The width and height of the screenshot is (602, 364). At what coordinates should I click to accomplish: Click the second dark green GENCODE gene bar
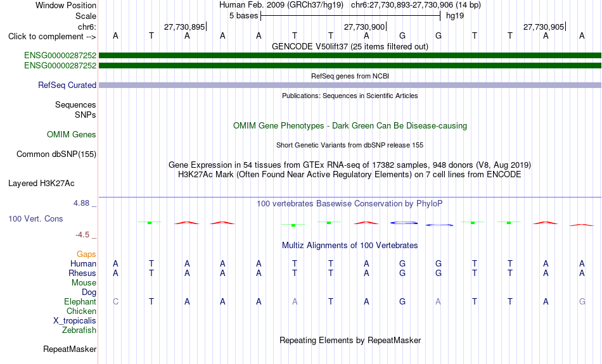(350, 66)
